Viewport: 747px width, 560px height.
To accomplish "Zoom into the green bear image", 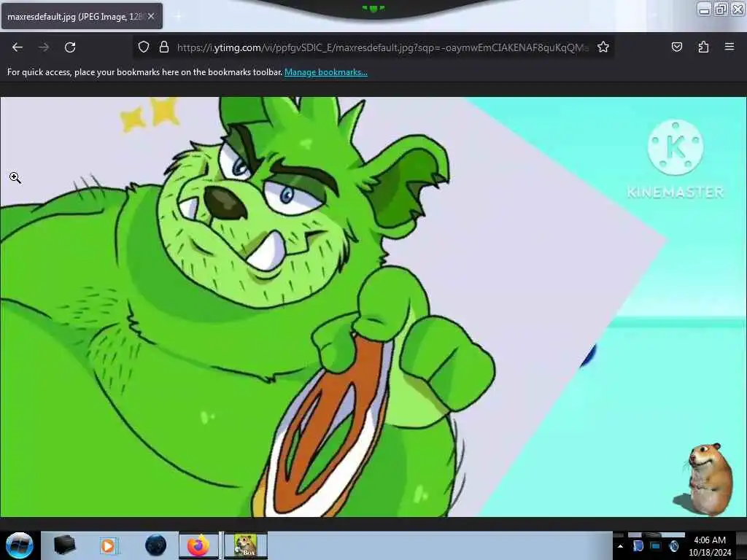I will coord(373,307).
